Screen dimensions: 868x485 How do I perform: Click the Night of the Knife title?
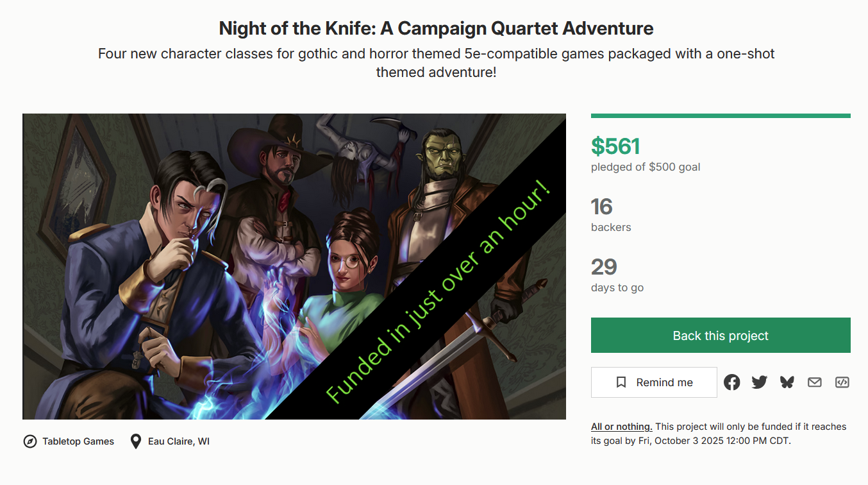pyautogui.click(x=436, y=28)
